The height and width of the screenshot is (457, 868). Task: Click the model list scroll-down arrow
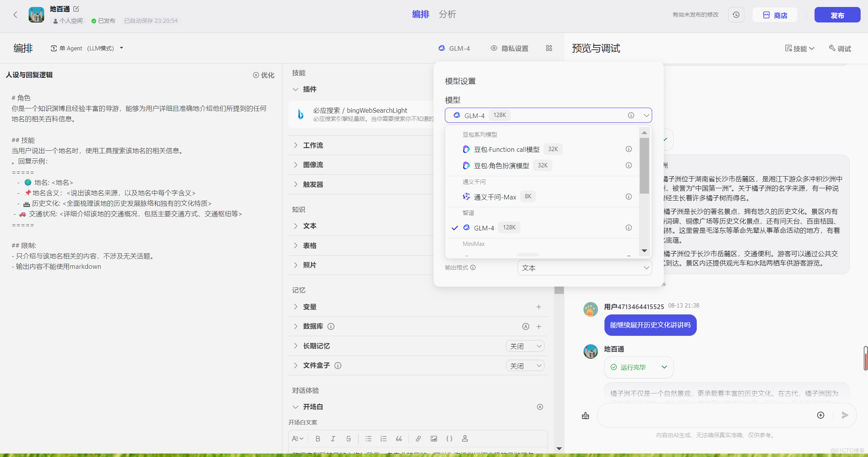tap(644, 251)
